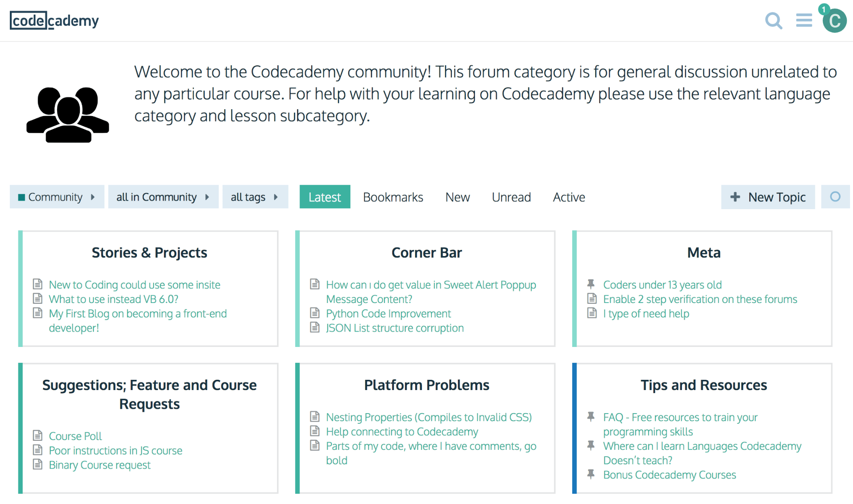Click the pin icon on FAQ free resources topic
Screen dimensions: 853x504
(591, 416)
